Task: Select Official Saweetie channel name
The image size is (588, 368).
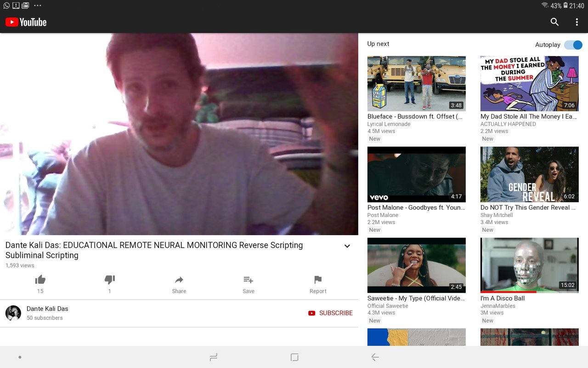Action: point(388,306)
